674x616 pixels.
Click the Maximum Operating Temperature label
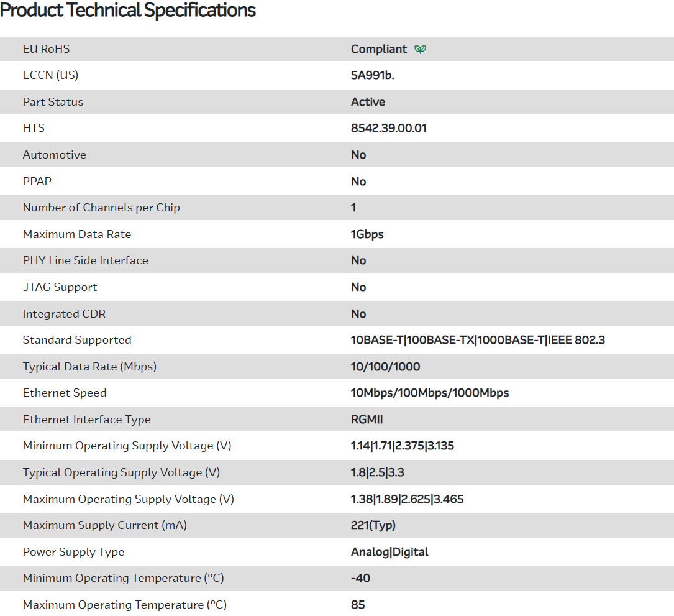(x=125, y=605)
